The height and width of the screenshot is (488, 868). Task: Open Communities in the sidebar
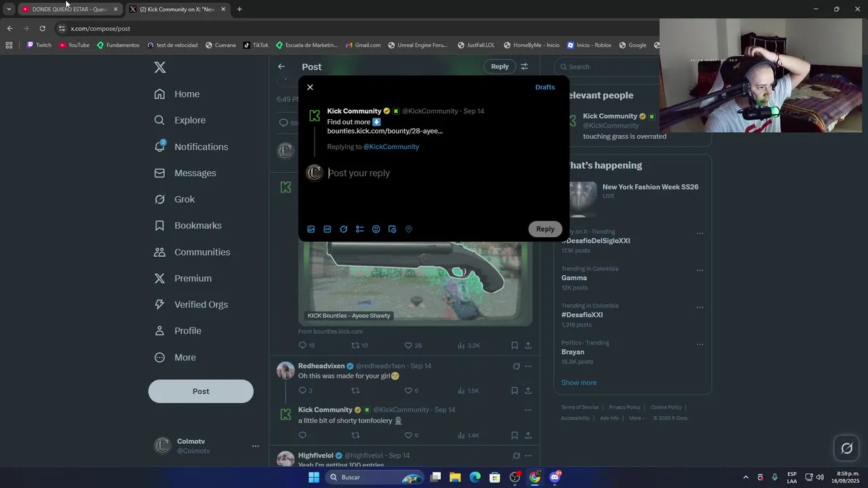(x=192, y=252)
